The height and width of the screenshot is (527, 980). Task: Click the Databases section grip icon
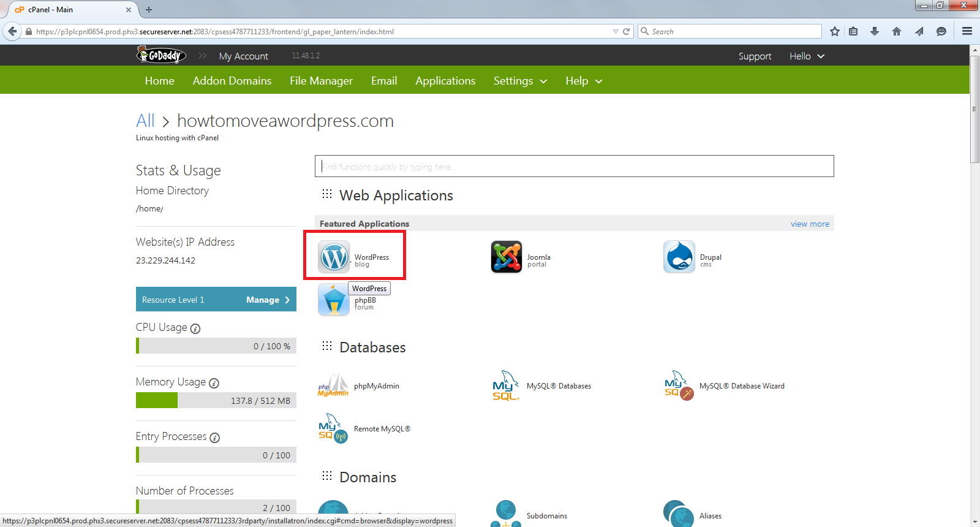tap(327, 346)
